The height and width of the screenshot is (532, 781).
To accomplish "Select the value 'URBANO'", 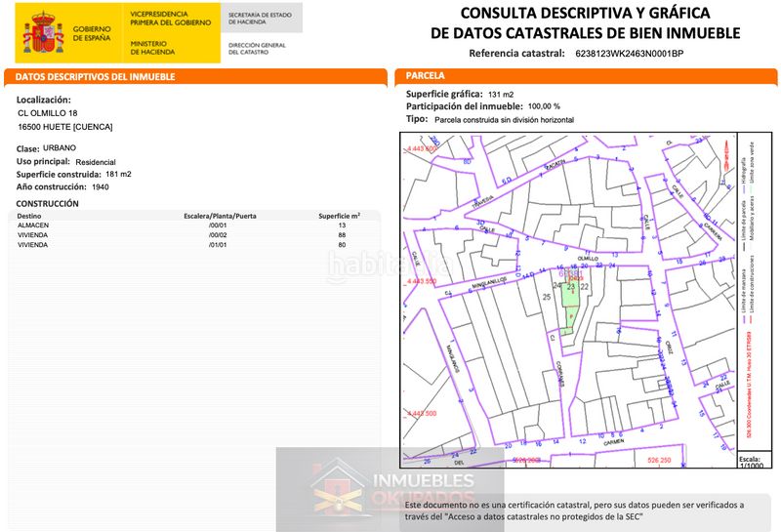I will [60, 148].
